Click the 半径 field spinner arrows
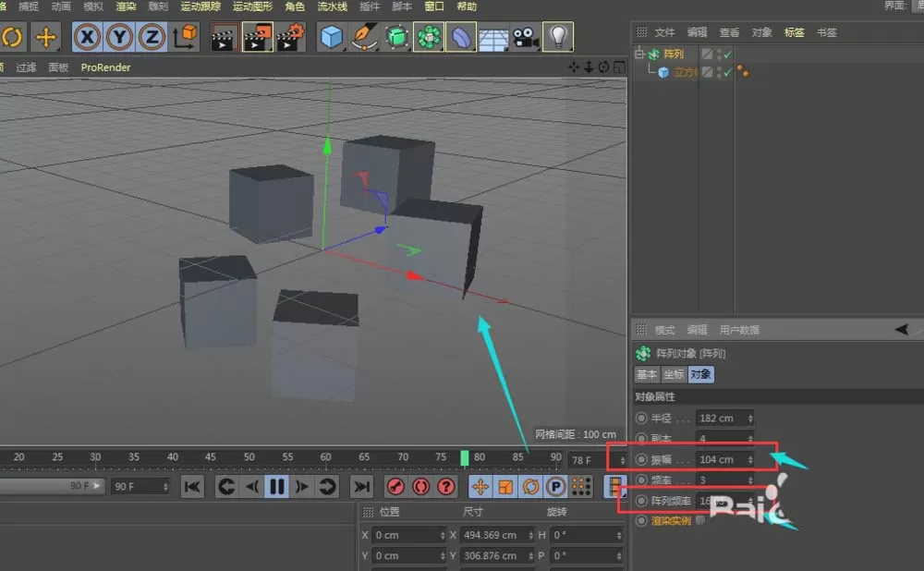924x571 pixels. [750, 419]
